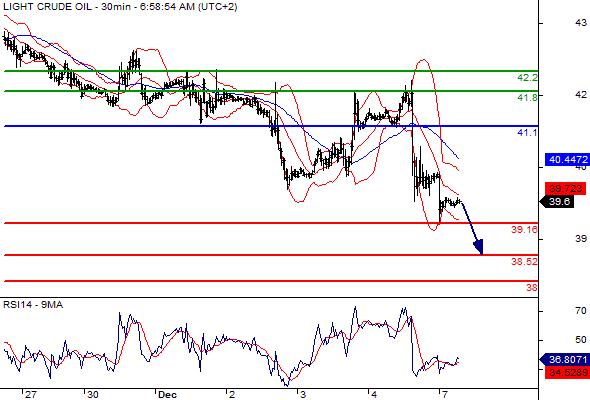Screen dimensions: 590x400
Task: Click the 27 date marker on time axis
Action: click(30, 394)
